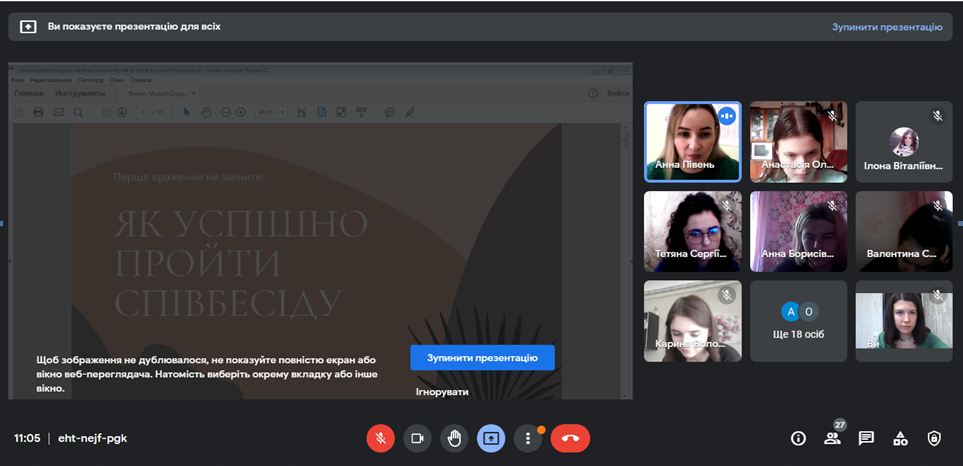963x466 pixels.
Task: Click the blue Зупинити презентацію button
Action: tap(482, 358)
